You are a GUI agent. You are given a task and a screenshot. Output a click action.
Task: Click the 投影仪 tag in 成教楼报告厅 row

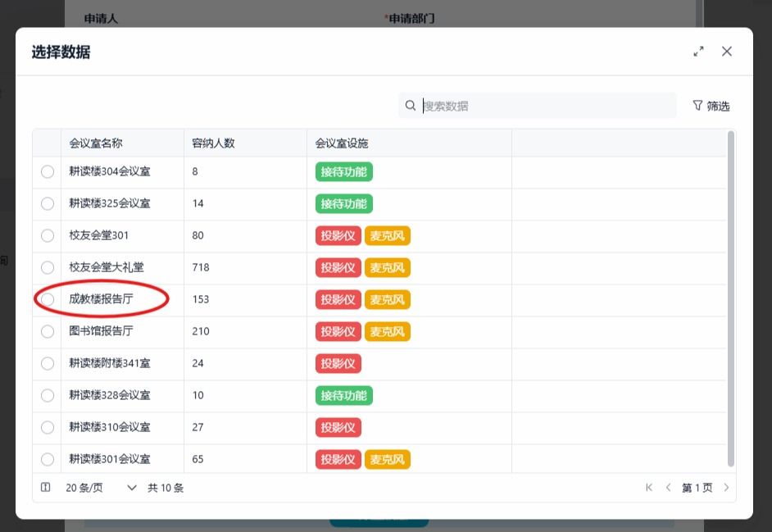tap(338, 300)
